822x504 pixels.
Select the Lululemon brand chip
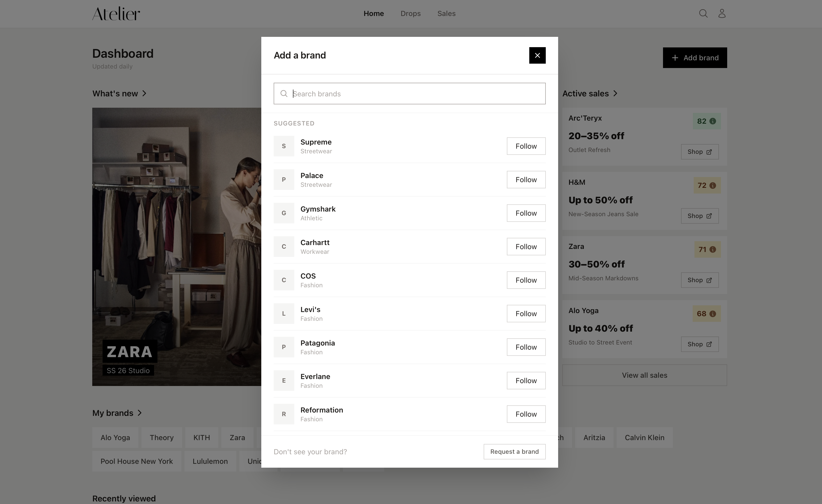pyautogui.click(x=210, y=461)
